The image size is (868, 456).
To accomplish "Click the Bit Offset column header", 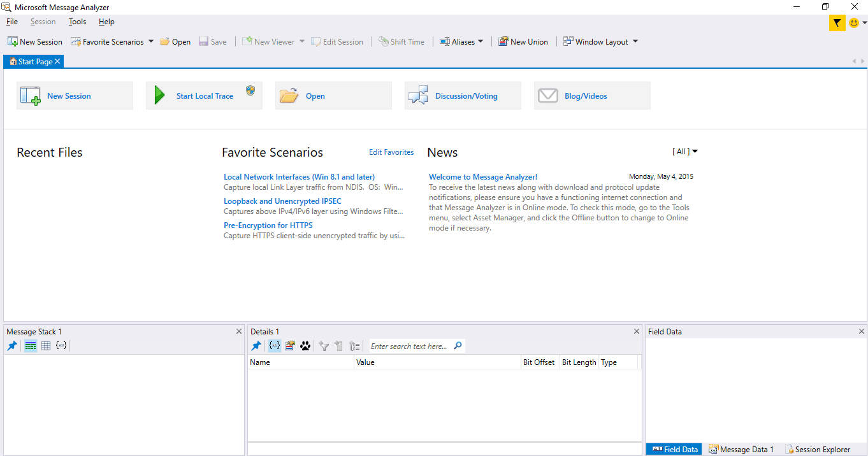I will point(540,362).
